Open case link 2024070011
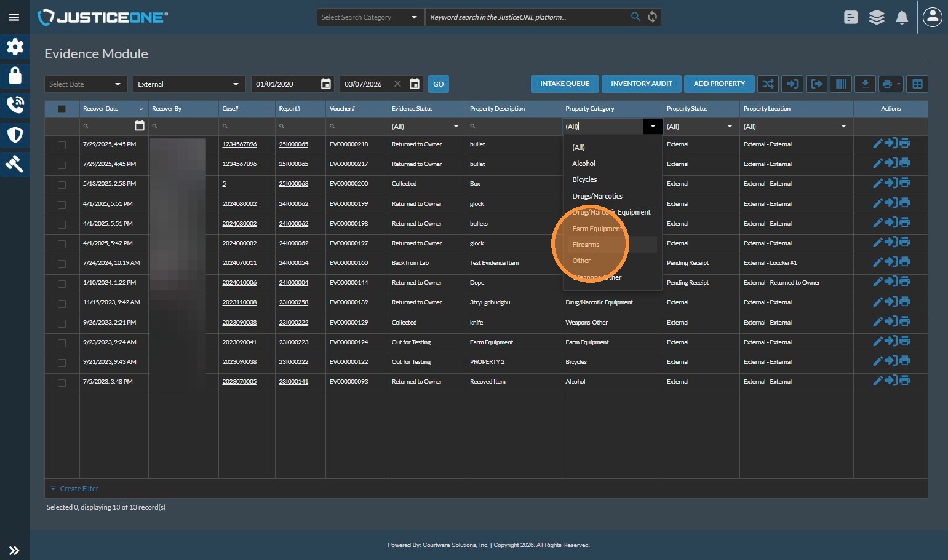This screenshot has height=560, width=948. coord(239,263)
